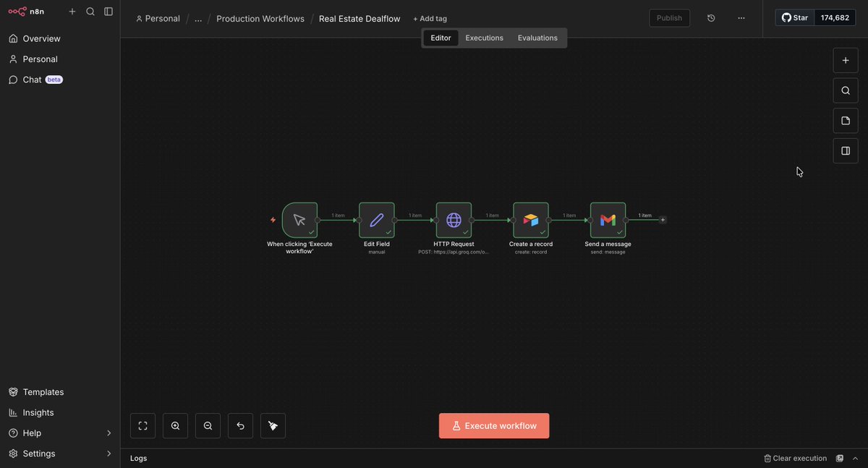Click the Publish button
Image resolution: width=868 pixels, height=468 pixels.
click(669, 18)
